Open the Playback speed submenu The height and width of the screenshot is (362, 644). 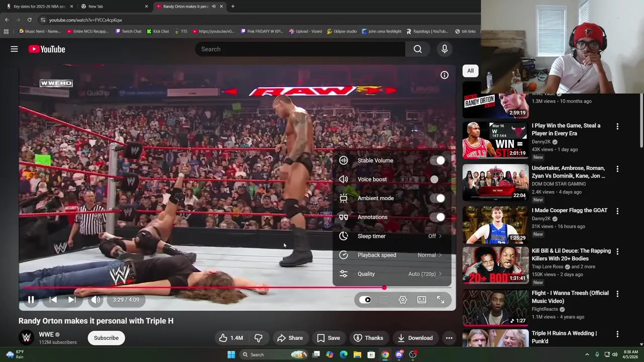coord(392,255)
